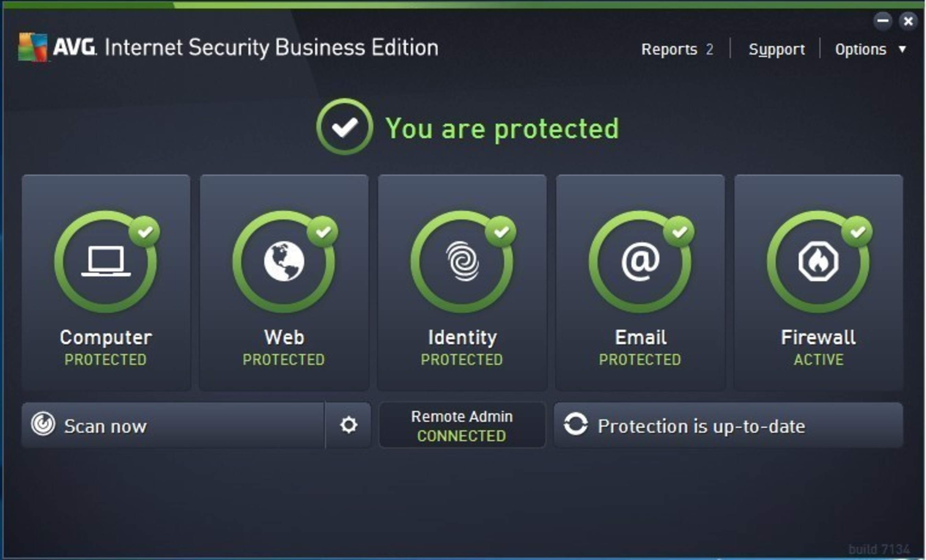
Task: Open the Firewall flame icon
Action: 819,261
